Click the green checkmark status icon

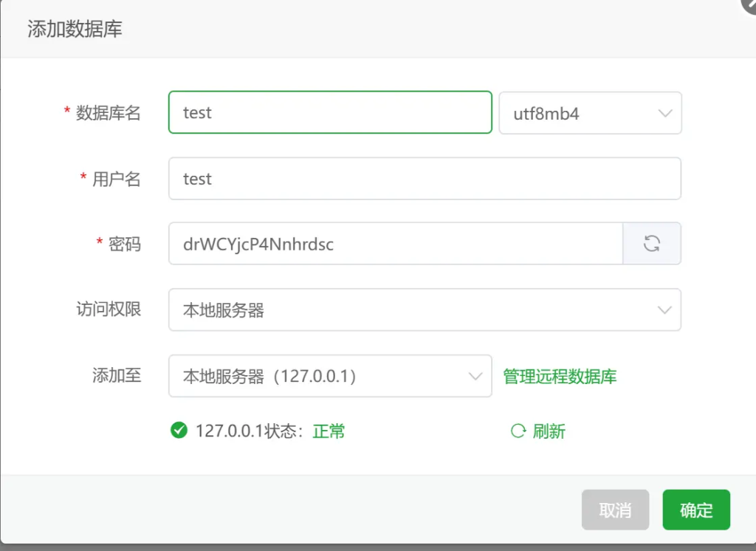click(x=179, y=430)
